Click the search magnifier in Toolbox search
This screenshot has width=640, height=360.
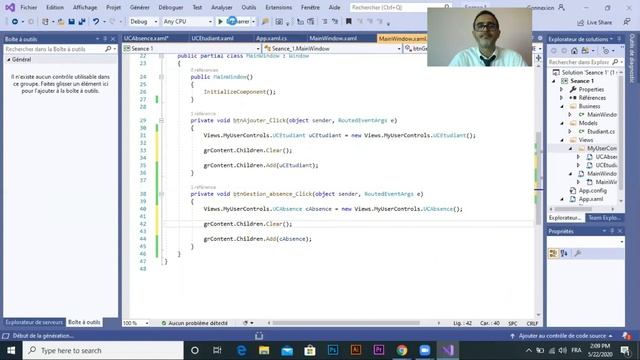[108, 49]
